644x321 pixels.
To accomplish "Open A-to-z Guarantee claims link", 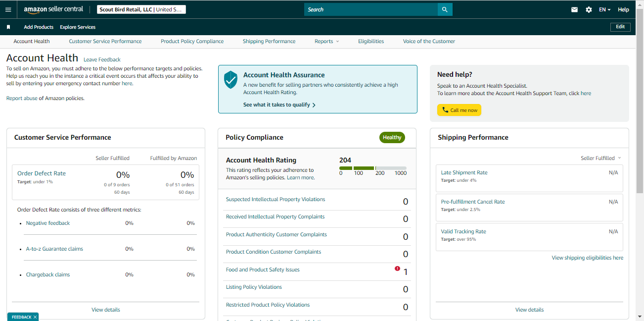I will [x=54, y=249].
